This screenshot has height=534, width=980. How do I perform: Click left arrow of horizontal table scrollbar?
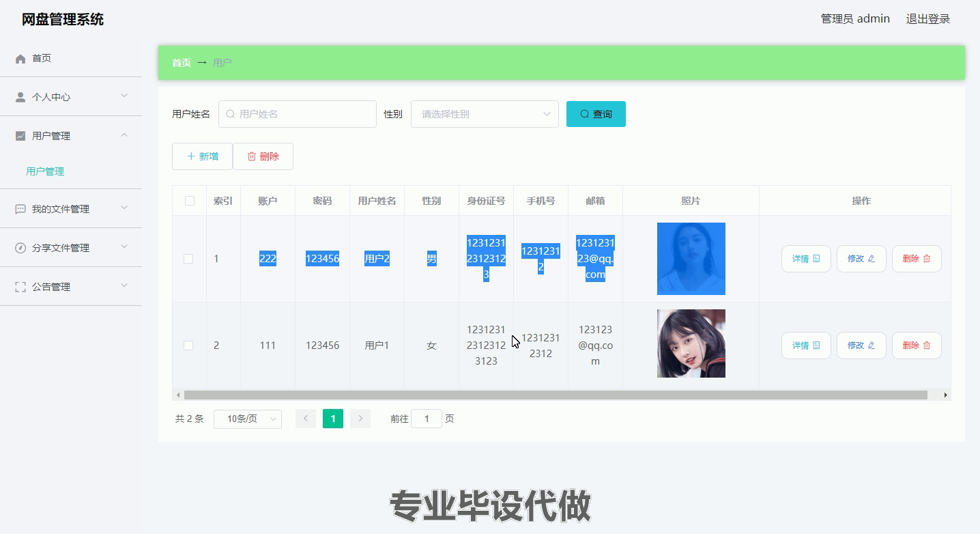tap(178, 395)
